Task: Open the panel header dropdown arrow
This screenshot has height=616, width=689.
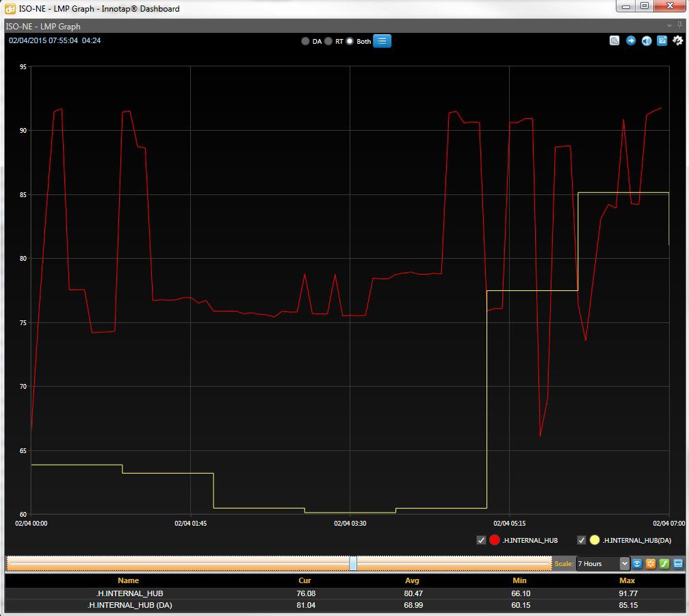Action: 669,26
